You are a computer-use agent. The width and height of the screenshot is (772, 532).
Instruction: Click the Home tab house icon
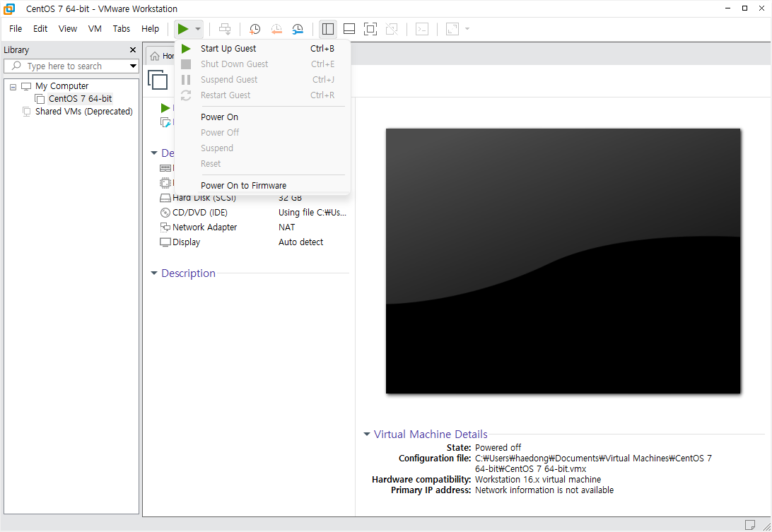[155, 56]
